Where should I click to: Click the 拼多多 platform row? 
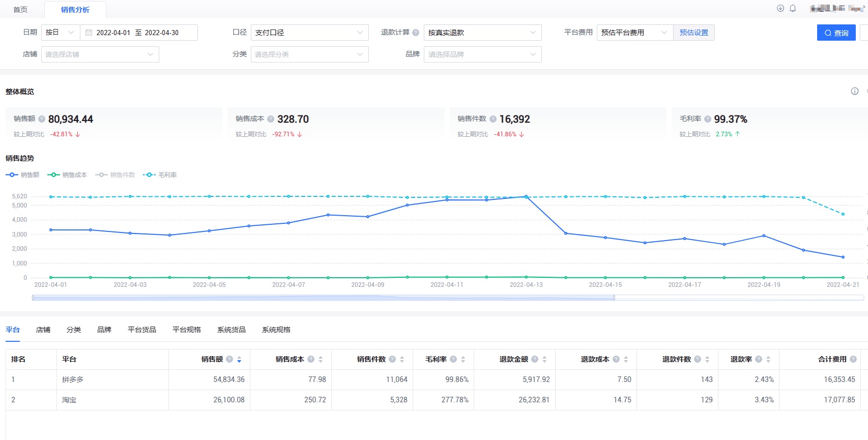point(437,379)
